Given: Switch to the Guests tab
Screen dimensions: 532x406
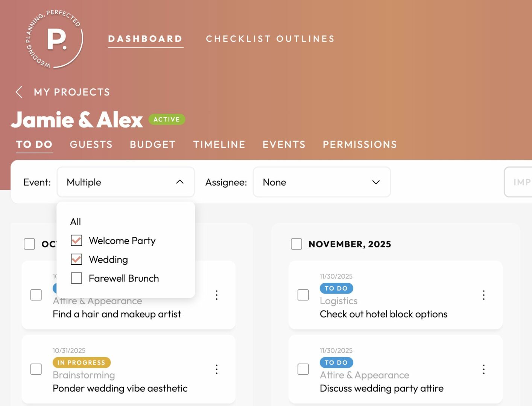Looking at the screenshot, I should tap(91, 145).
